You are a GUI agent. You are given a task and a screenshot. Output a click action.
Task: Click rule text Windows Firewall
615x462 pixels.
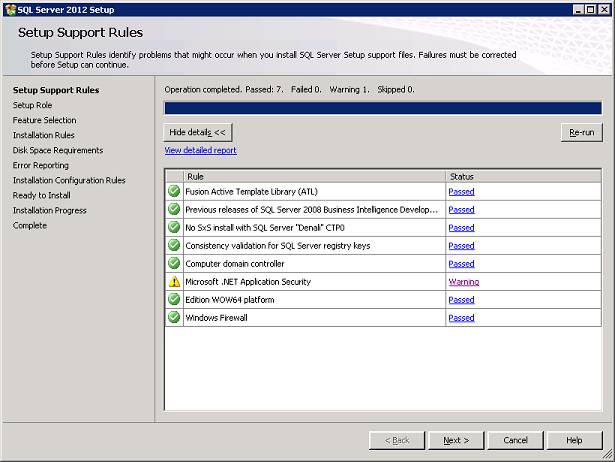pos(216,318)
